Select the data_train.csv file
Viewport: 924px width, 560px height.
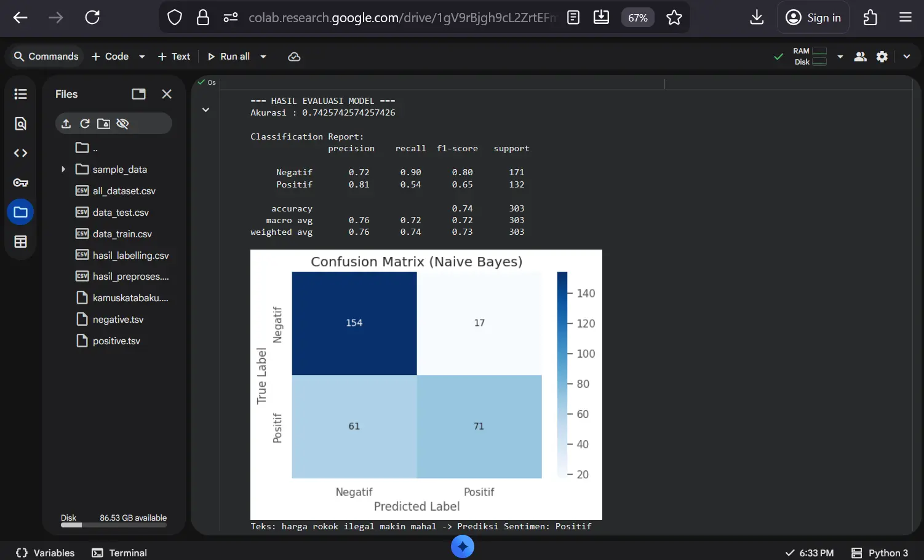[121, 234]
